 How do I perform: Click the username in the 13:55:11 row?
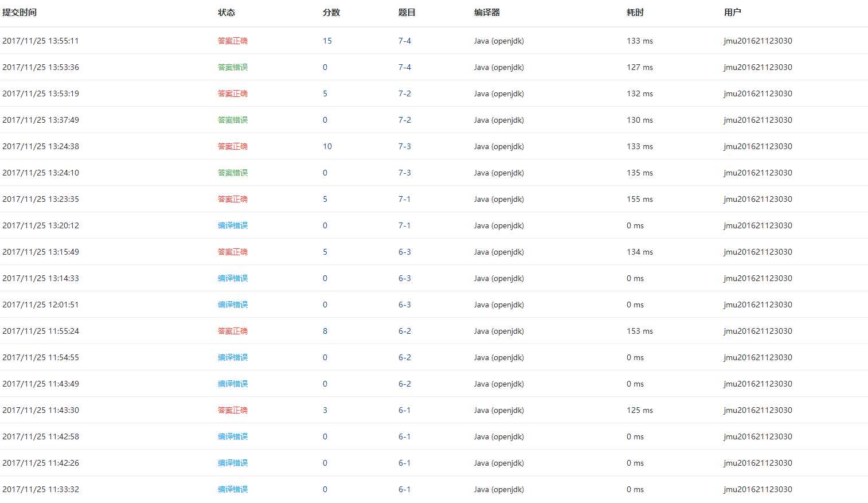(758, 41)
